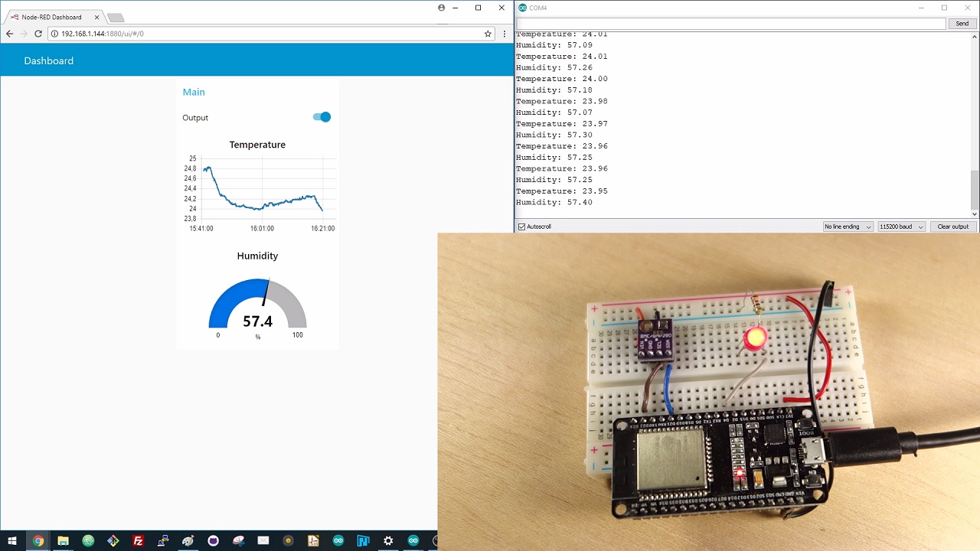
Task: Launch FileZilla from the taskbar
Action: click(138, 541)
